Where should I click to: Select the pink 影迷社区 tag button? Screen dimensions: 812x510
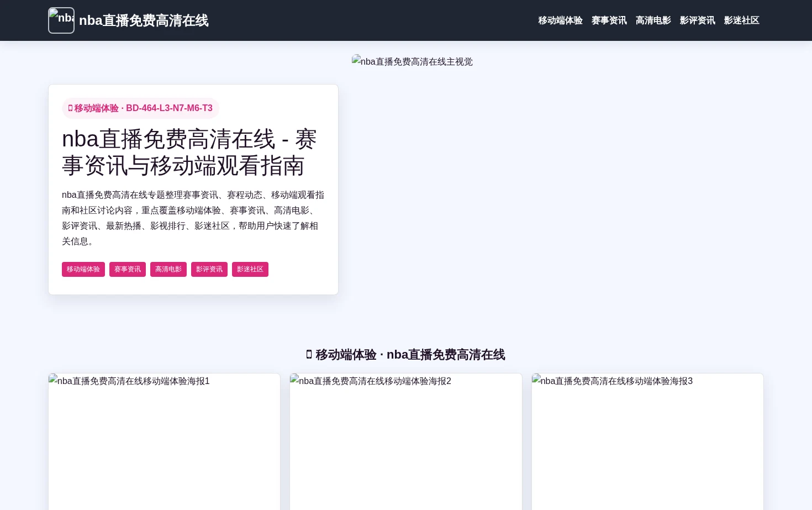(250, 270)
